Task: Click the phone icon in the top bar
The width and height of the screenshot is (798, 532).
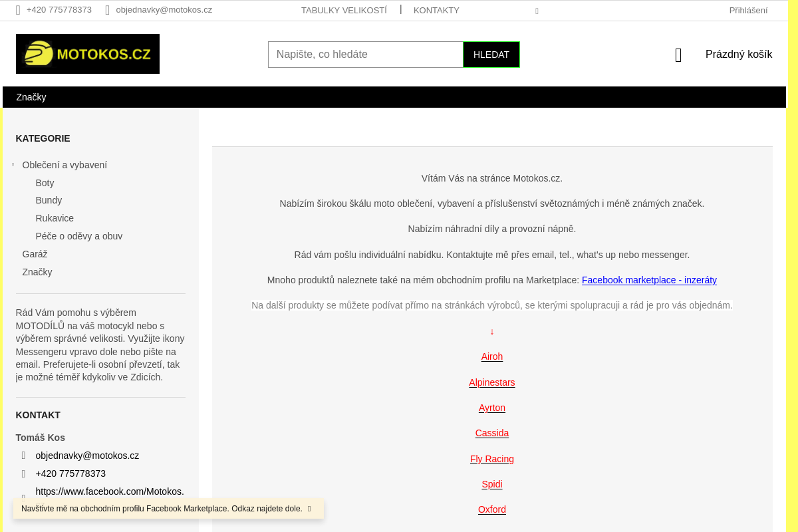Action: (19, 10)
